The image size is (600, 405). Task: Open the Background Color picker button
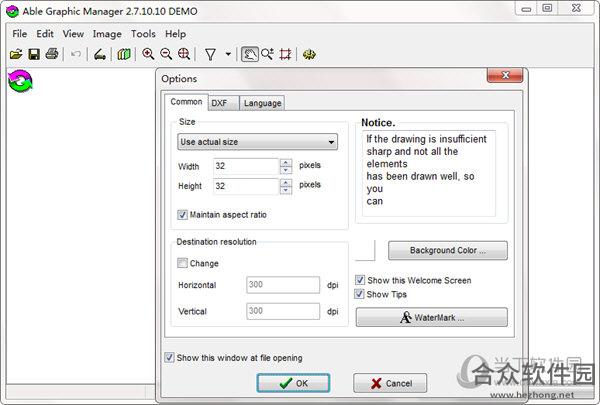tap(448, 250)
